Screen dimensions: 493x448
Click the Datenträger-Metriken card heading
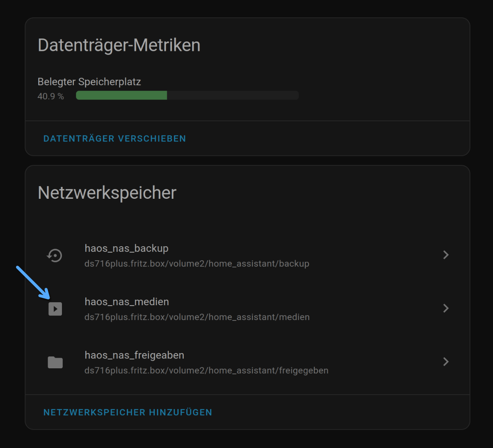(119, 45)
